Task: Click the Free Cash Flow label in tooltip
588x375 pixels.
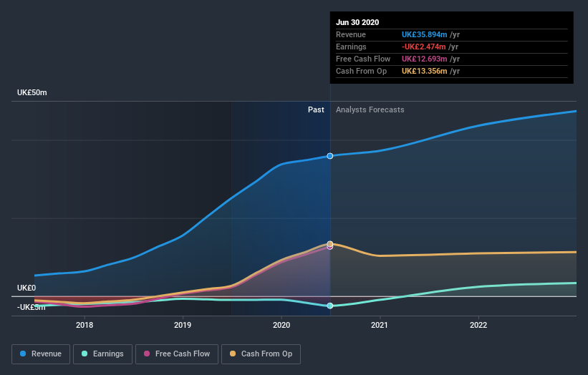Action: pos(363,59)
